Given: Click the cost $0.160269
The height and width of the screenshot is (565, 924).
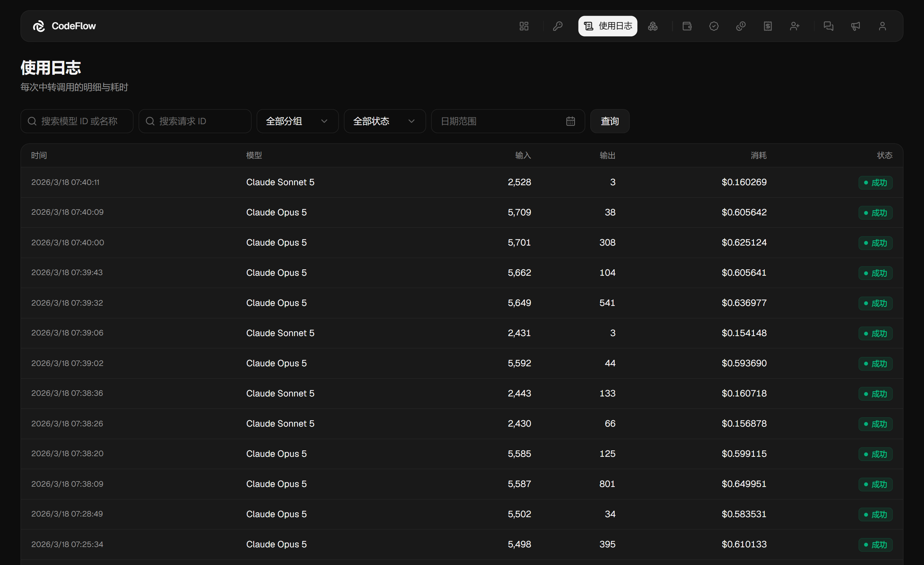Looking at the screenshot, I should (744, 182).
